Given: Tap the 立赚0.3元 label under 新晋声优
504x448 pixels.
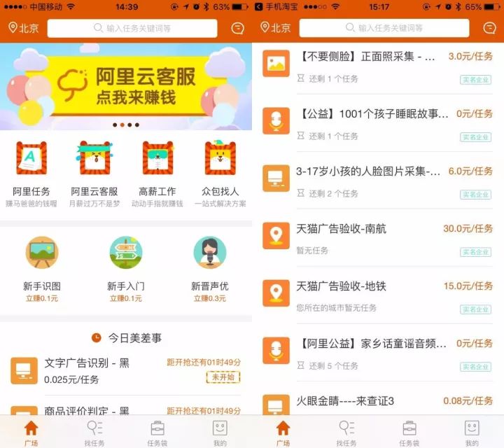Looking at the screenshot, I should coord(210,299).
